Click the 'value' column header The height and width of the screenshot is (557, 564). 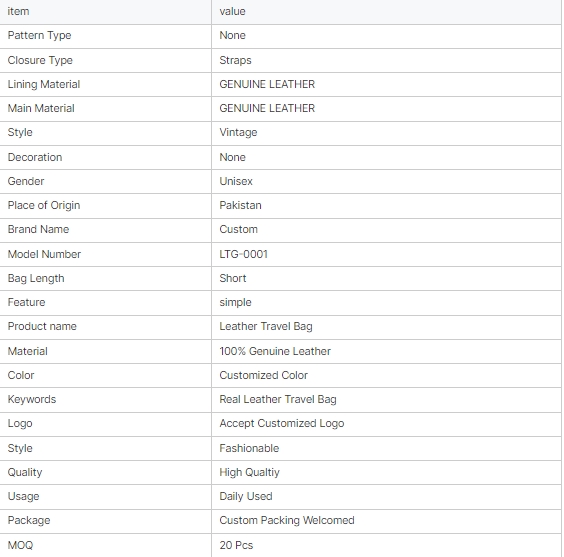click(x=232, y=12)
